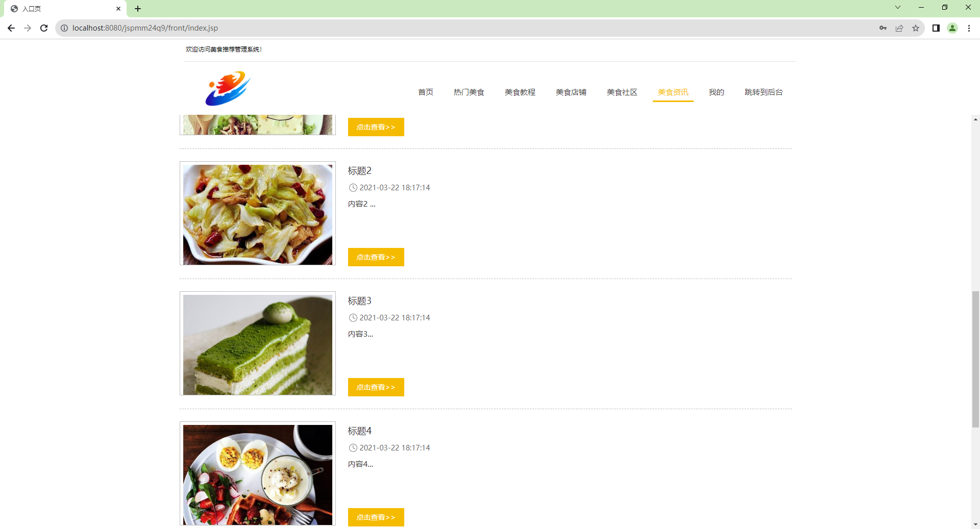Viewport: 980px width, 529px height.
Task: Open the browser side panel icon
Action: click(x=936, y=28)
